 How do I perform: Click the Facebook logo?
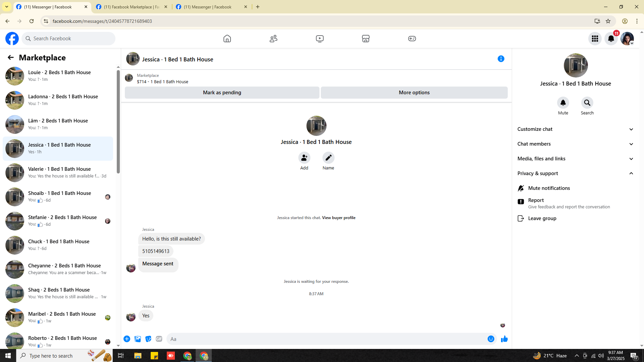(x=12, y=39)
